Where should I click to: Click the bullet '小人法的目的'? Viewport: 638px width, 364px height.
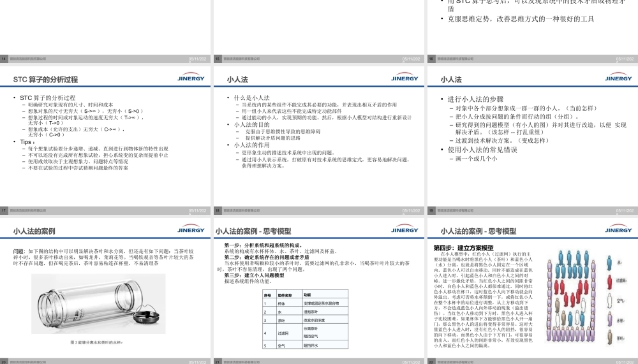pos(251,124)
